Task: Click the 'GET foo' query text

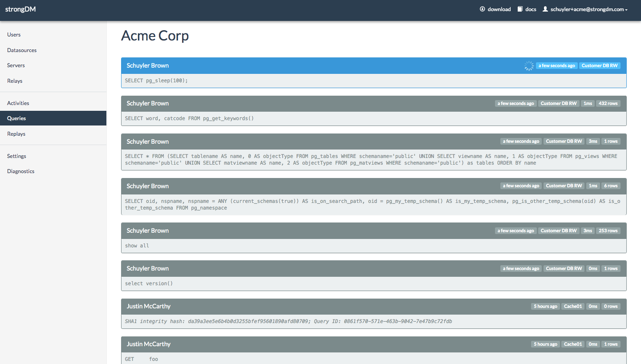Action: pyautogui.click(x=142, y=359)
